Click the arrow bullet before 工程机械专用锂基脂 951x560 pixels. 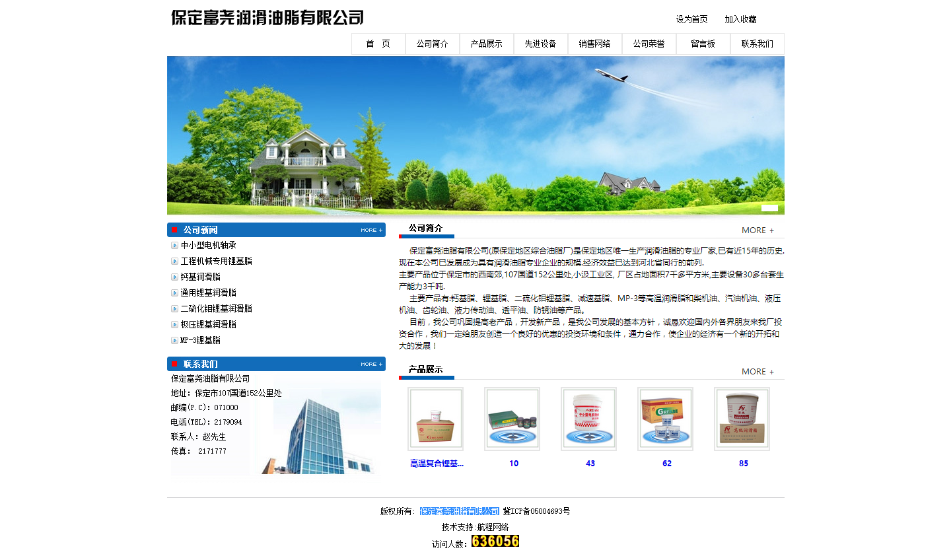tap(174, 261)
